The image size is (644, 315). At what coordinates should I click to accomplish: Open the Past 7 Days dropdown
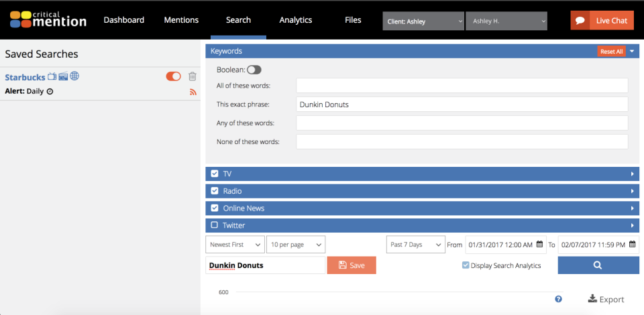tap(416, 245)
